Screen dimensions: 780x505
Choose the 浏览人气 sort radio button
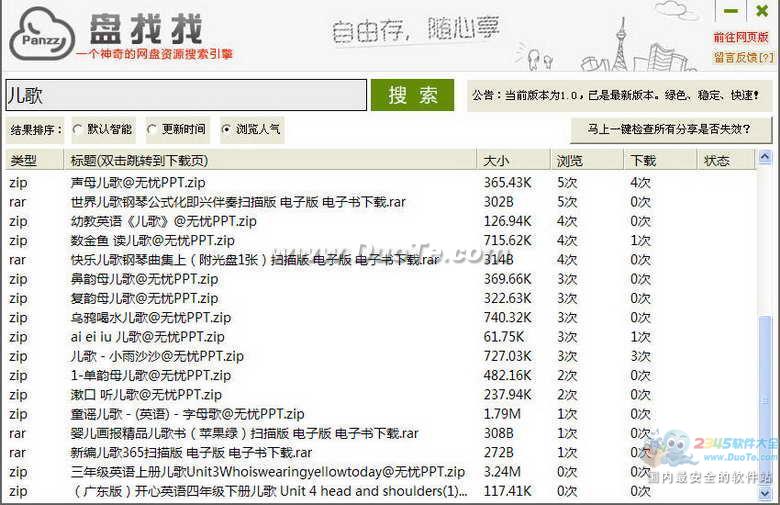pyautogui.click(x=226, y=129)
